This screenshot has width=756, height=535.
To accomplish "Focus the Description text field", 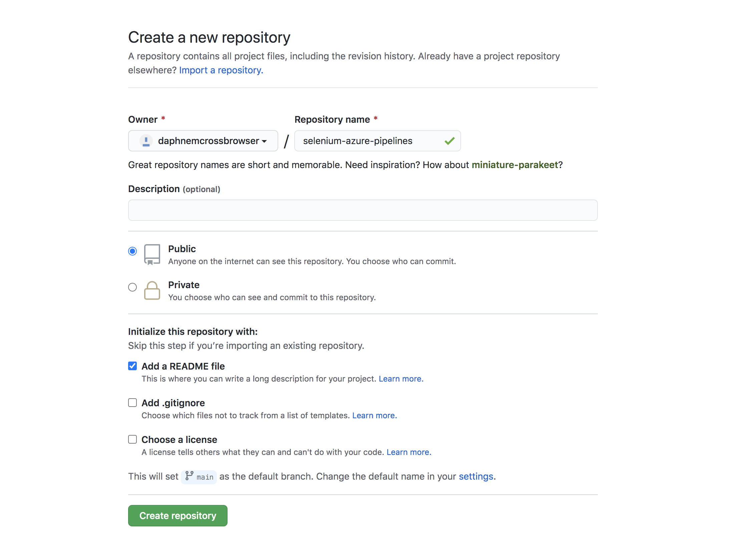I will (x=363, y=210).
